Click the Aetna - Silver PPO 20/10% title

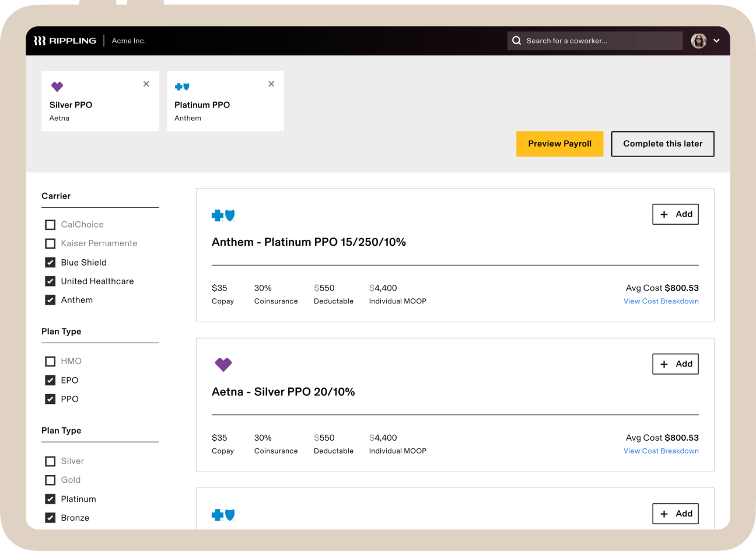[x=283, y=392]
